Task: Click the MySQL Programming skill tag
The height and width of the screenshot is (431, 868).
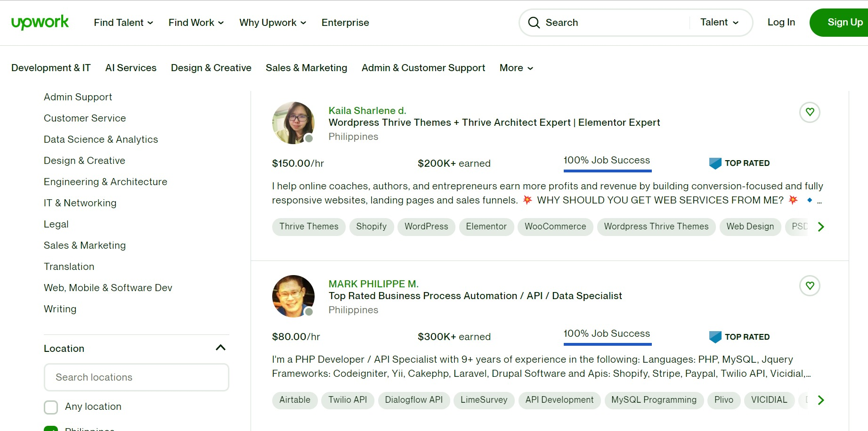Action: point(654,400)
